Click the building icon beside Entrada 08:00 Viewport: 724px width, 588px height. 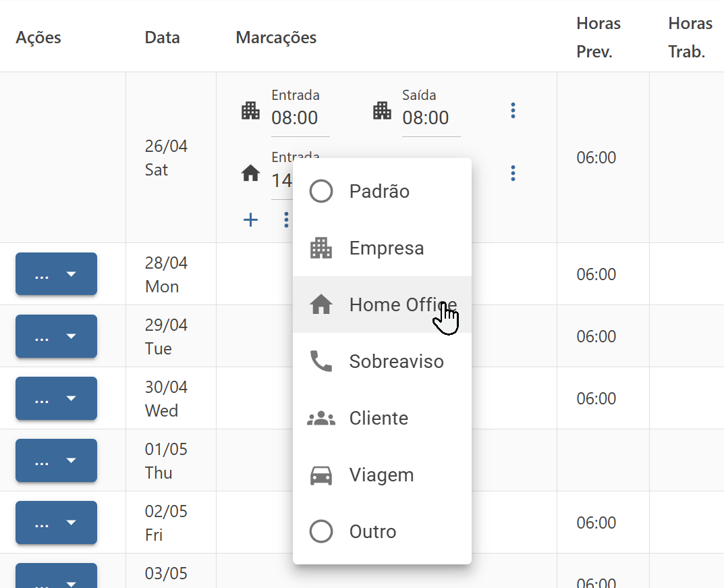click(x=251, y=111)
